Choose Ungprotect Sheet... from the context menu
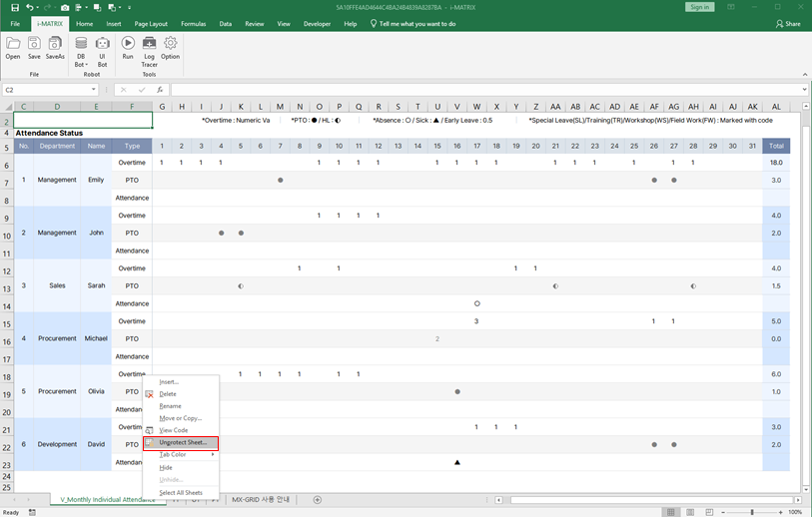 (x=183, y=442)
